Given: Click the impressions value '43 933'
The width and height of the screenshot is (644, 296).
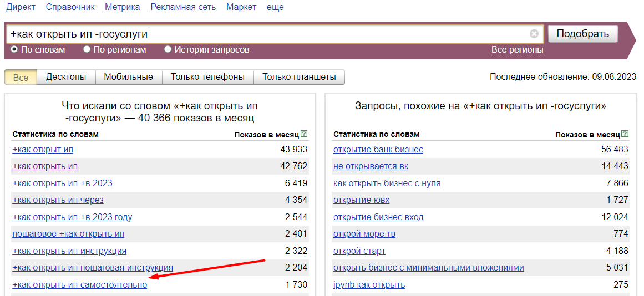Looking at the screenshot, I should (293, 150).
